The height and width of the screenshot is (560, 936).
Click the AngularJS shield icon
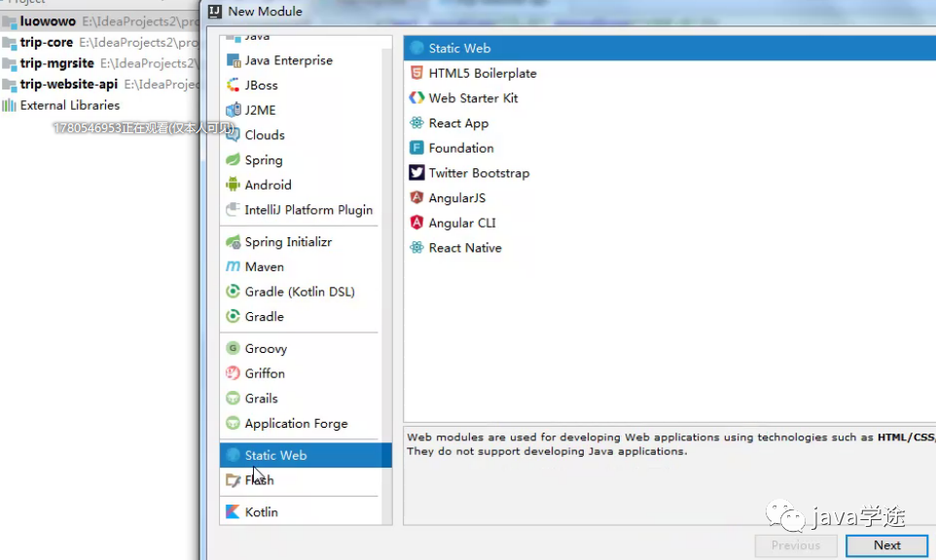[416, 197]
